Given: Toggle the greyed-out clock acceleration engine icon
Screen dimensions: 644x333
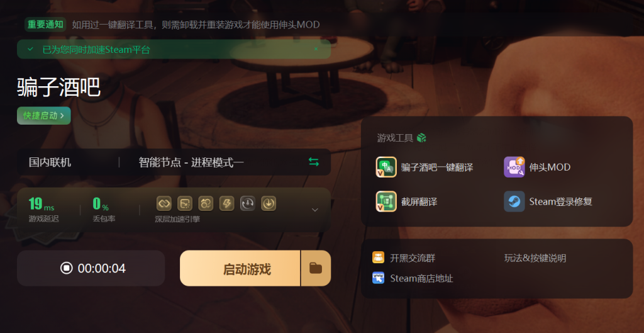Looking at the screenshot, I should click(248, 203).
